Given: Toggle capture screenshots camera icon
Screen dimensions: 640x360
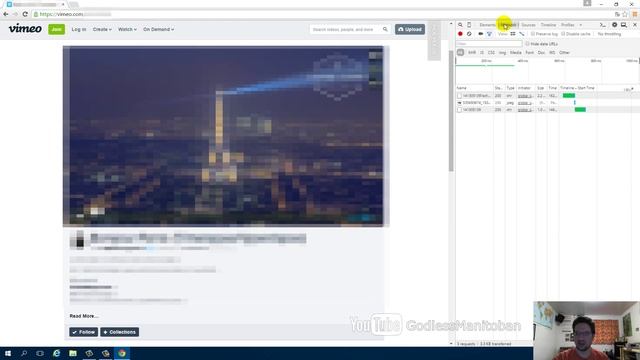Looking at the screenshot, I should [481, 34].
